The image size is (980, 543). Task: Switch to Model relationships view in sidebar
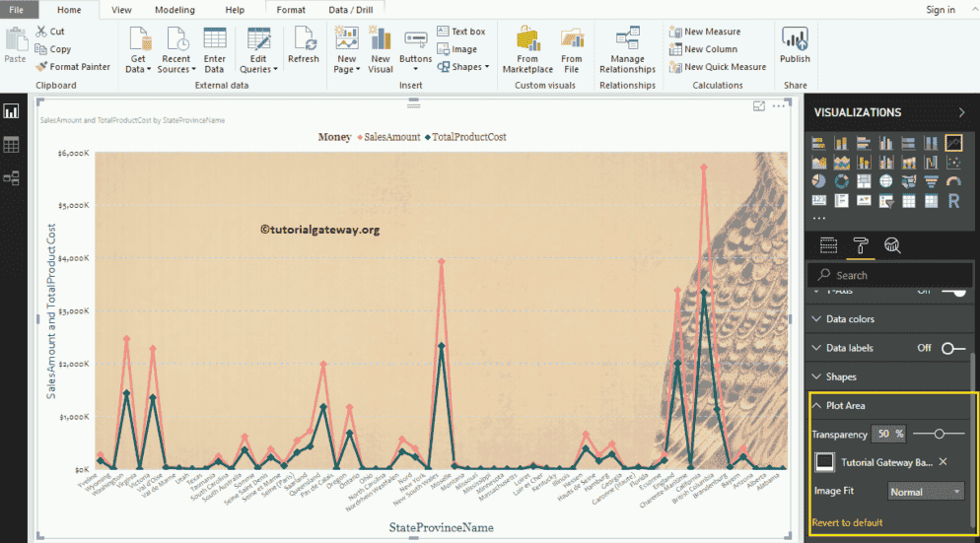11,178
